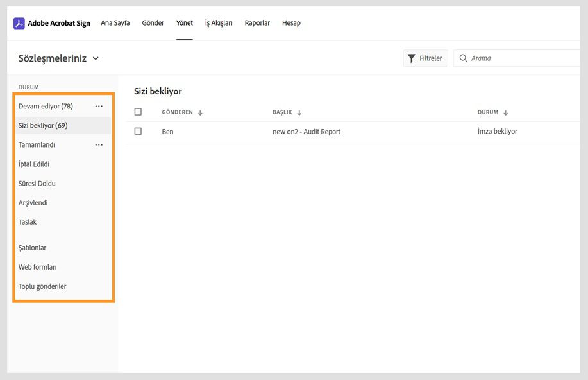Switch to the Gönder menu item
The height and width of the screenshot is (380, 588).
153,22
